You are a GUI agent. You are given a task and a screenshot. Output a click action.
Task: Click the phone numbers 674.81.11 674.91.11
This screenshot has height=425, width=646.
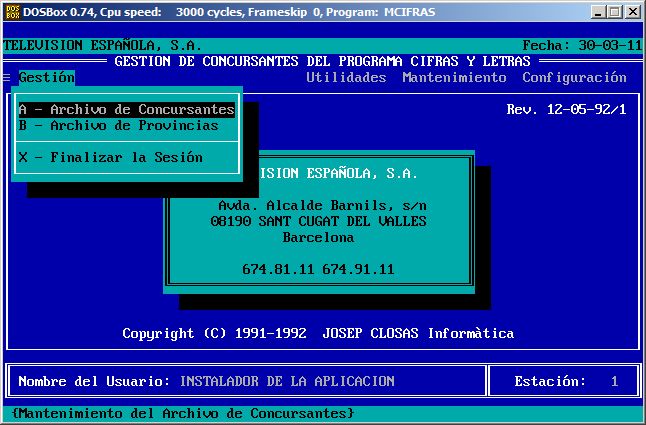coord(318,269)
